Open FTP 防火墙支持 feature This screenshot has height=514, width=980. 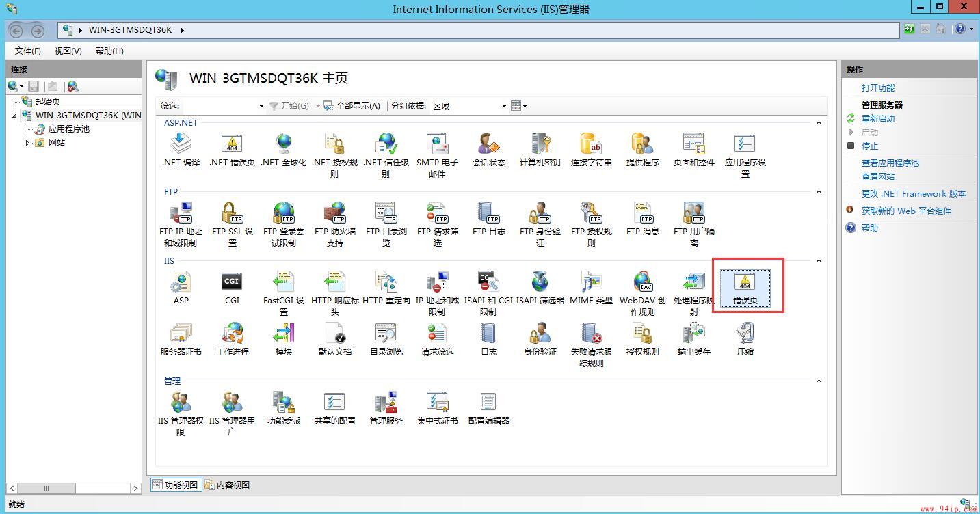(x=334, y=224)
